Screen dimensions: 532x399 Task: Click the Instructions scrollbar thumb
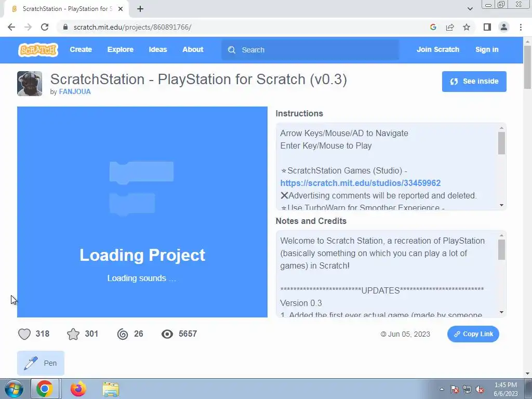click(x=501, y=143)
